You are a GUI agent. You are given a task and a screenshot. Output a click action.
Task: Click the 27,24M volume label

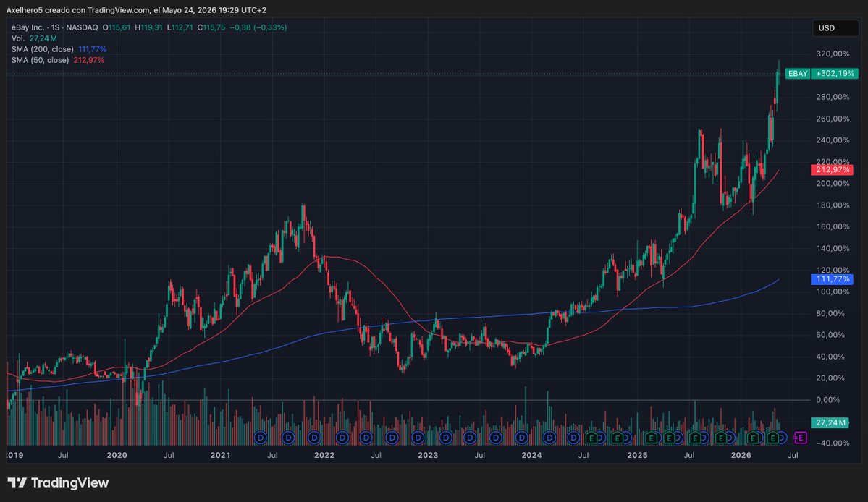[x=830, y=422]
